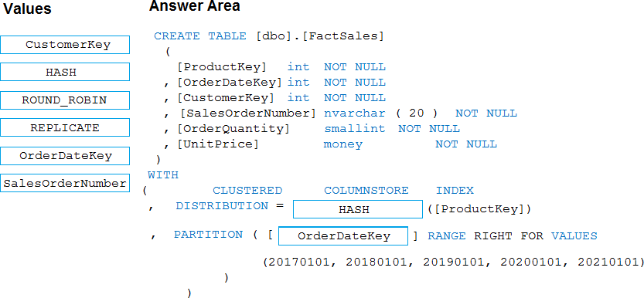
Task: Click the RANGE keyword in partition clause
Action: pyautogui.click(x=447, y=236)
